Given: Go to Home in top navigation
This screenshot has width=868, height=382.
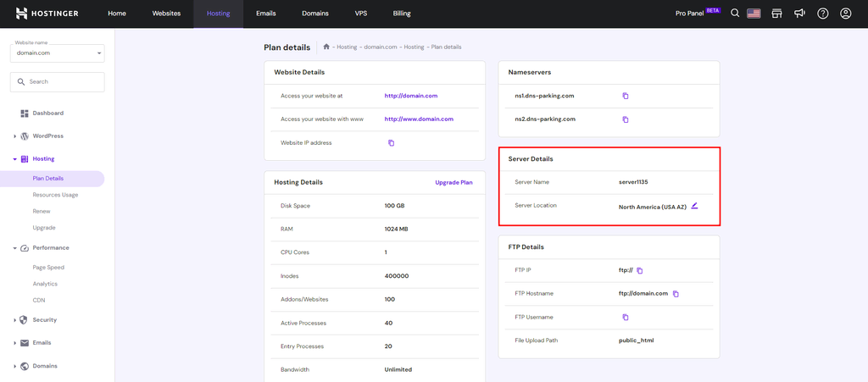Looking at the screenshot, I should pyautogui.click(x=117, y=14).
